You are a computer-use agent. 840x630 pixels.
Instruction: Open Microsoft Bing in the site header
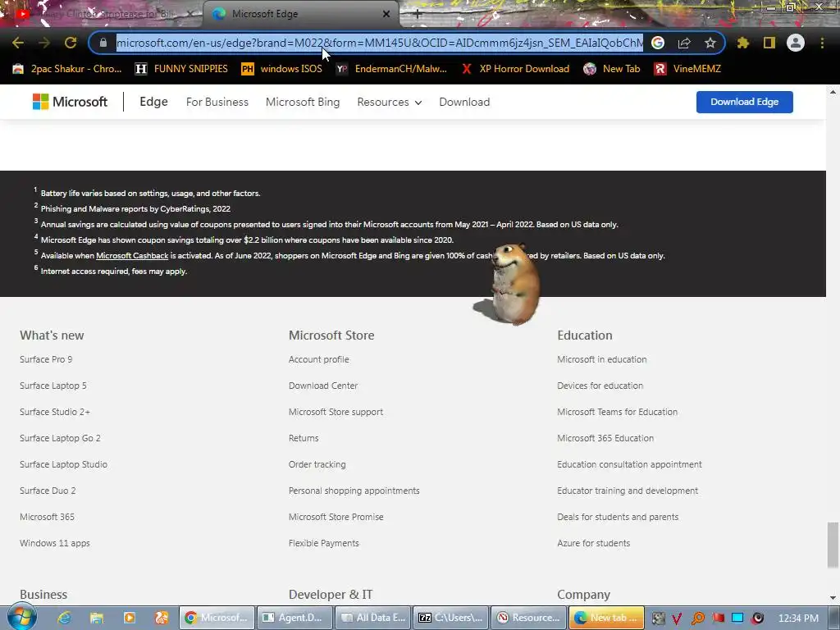(303, 102)
